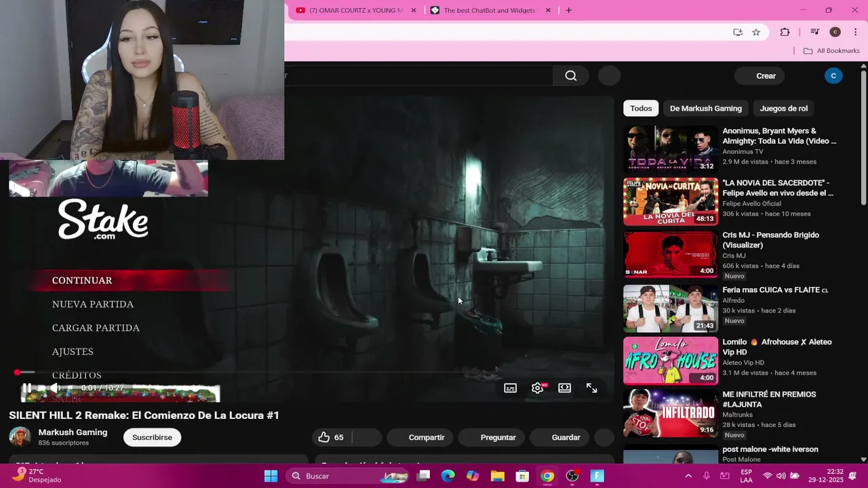The height and width of the screenshot is (488, 868).
Task: Open Copilot from the taskbar
Action: [473, 476]
